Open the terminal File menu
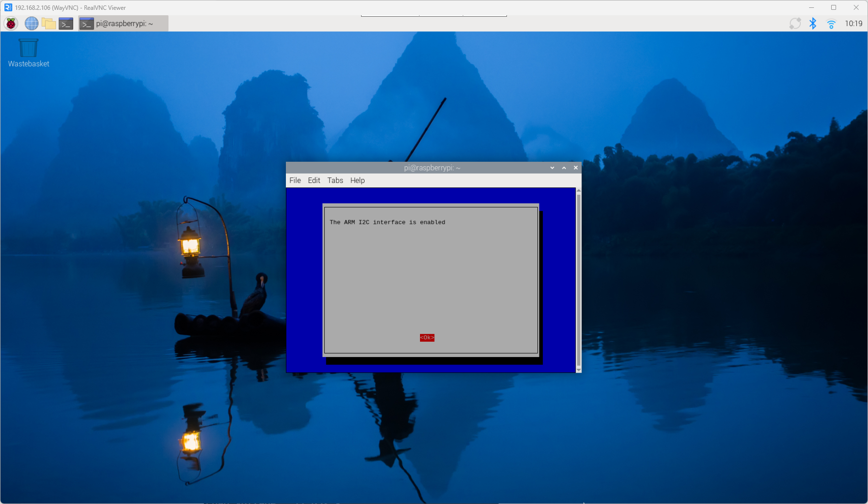The image size is (868, 504). pyautogui.click(x=295, y=180)
